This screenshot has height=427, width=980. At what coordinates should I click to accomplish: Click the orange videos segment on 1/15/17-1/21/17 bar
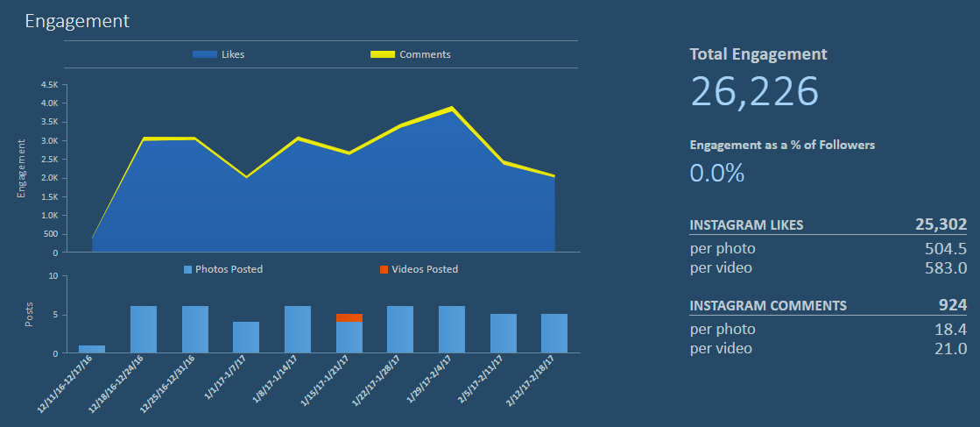coord(349,318)
